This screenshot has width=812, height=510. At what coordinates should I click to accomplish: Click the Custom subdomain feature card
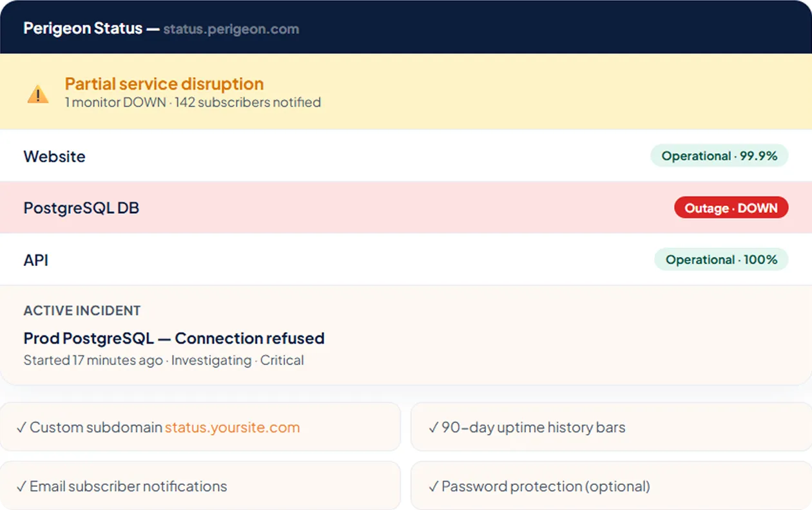pos(200,427)
